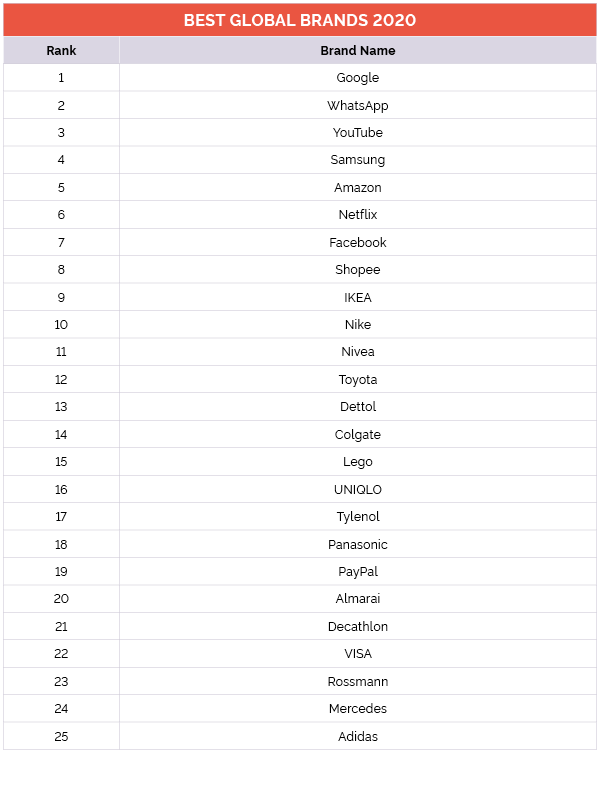Click the Best Global Brands 2020 title
Screen dimensions: 600x790
tap(300, 20)
